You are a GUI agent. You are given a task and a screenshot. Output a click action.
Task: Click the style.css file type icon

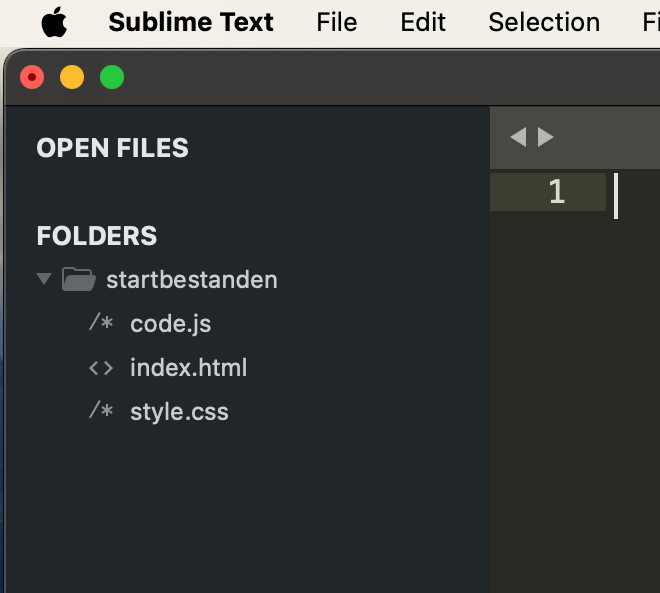click(x=101, y=411)
